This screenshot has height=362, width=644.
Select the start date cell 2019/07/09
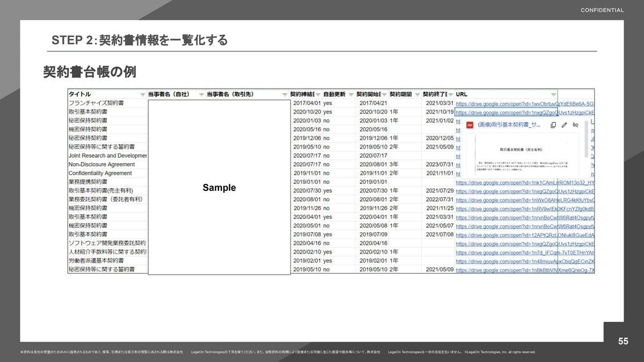pyautogui.click(x=372, y=234)
